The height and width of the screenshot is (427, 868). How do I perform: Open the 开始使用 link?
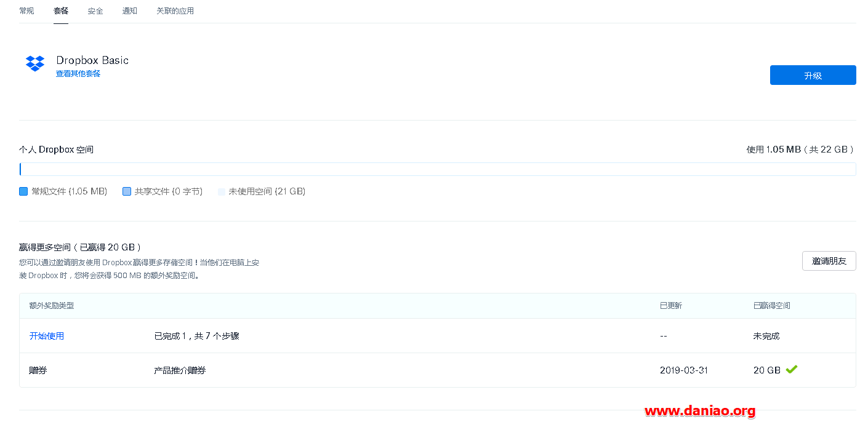pos(47,336)
